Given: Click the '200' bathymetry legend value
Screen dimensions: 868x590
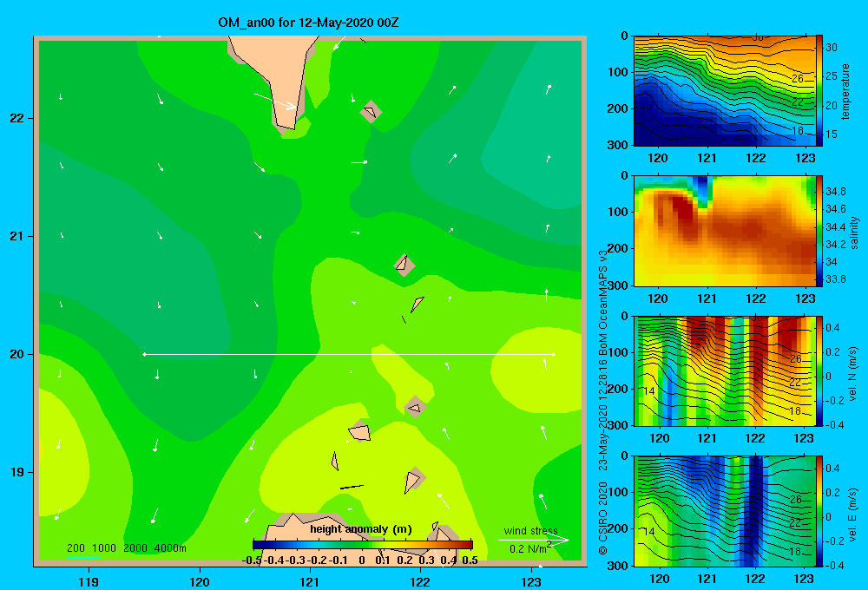Looking at the screenshot, I should point(76,548).
